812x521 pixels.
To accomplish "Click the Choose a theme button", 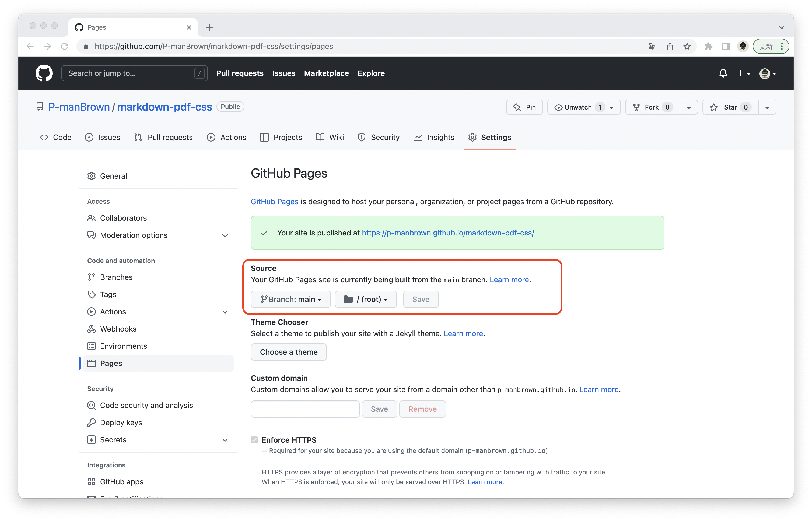I will 289,352.
